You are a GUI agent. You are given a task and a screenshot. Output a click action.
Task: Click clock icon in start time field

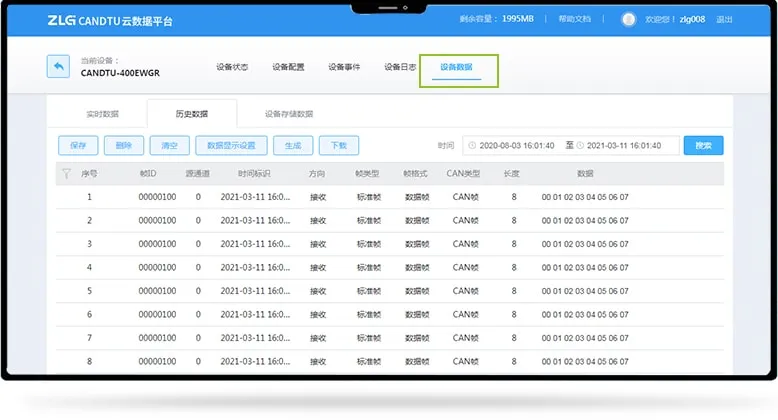tap(472, 146)
